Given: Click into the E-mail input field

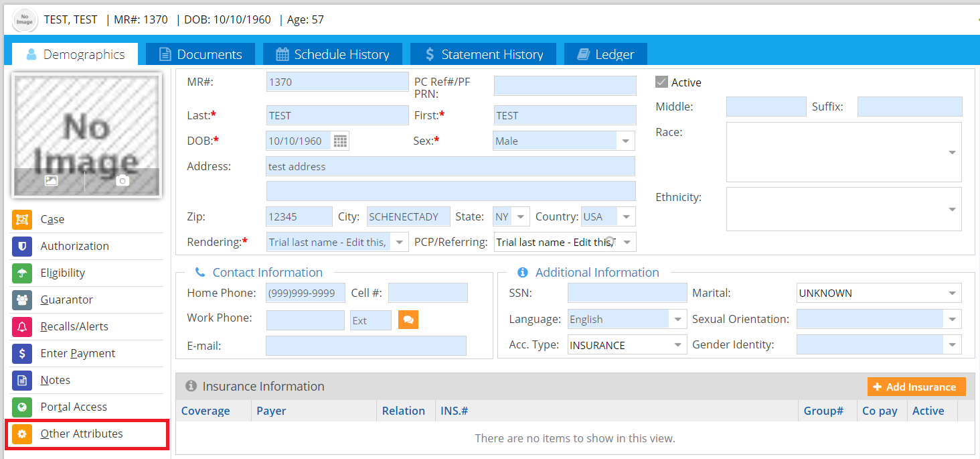Looking at the screenshot, I should [365, 346].
